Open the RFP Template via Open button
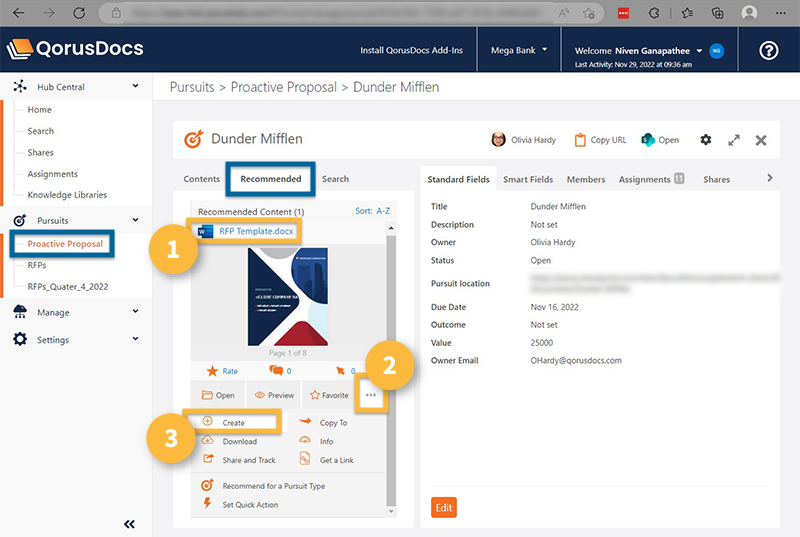The image size is (800, 537). click(218, 395)
